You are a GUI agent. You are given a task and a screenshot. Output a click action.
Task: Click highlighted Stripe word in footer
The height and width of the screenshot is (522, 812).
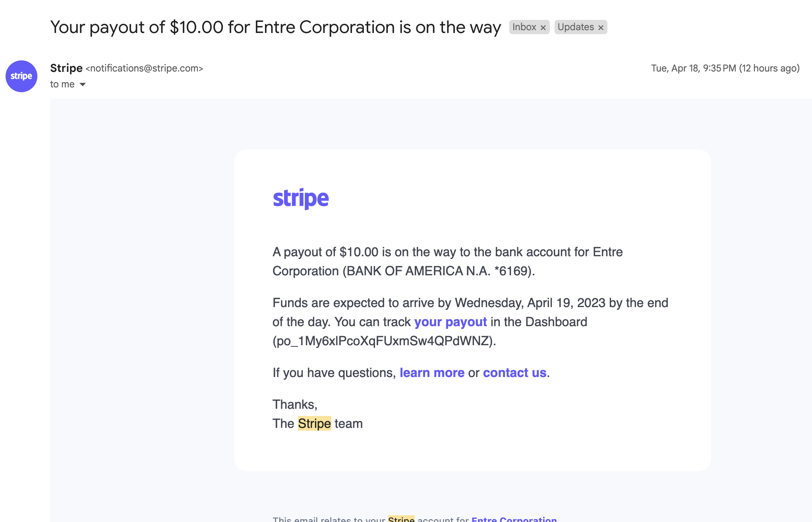coord(401,518)
